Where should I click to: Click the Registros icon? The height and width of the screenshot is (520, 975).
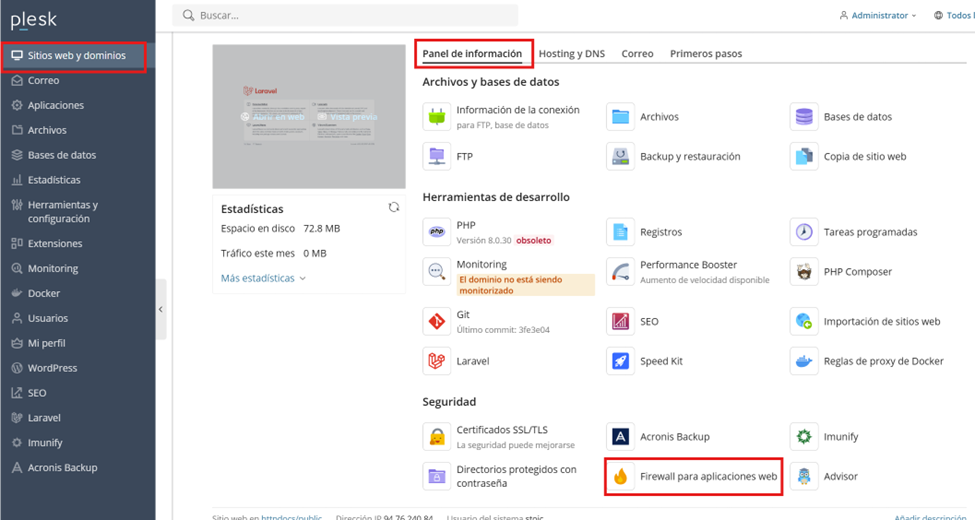pyautogui.click(x=620, y=232)
